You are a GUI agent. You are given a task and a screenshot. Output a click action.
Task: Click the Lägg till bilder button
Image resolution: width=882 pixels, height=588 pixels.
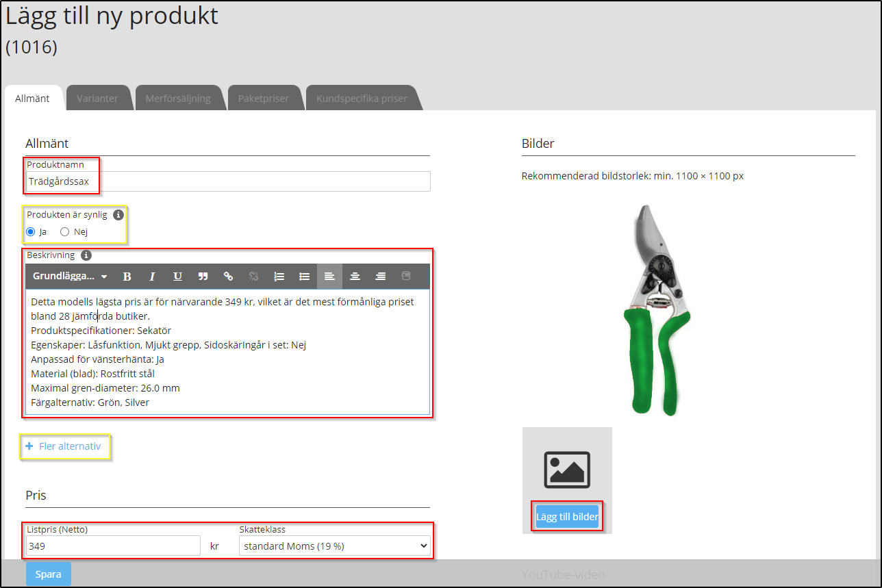click(x=567, y=517)
